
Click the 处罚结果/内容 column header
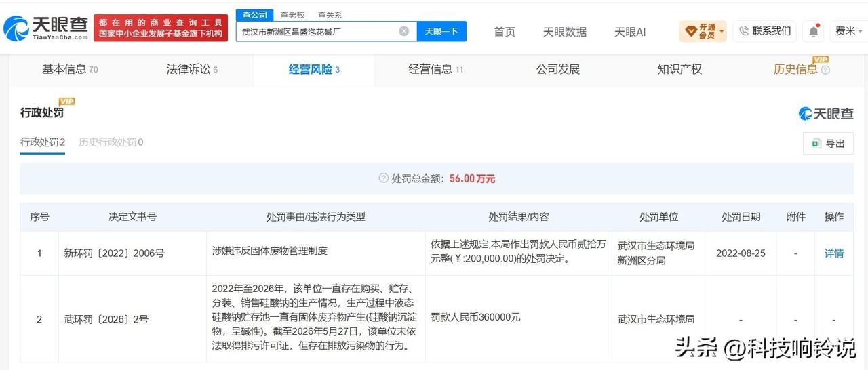click(519, 217)
